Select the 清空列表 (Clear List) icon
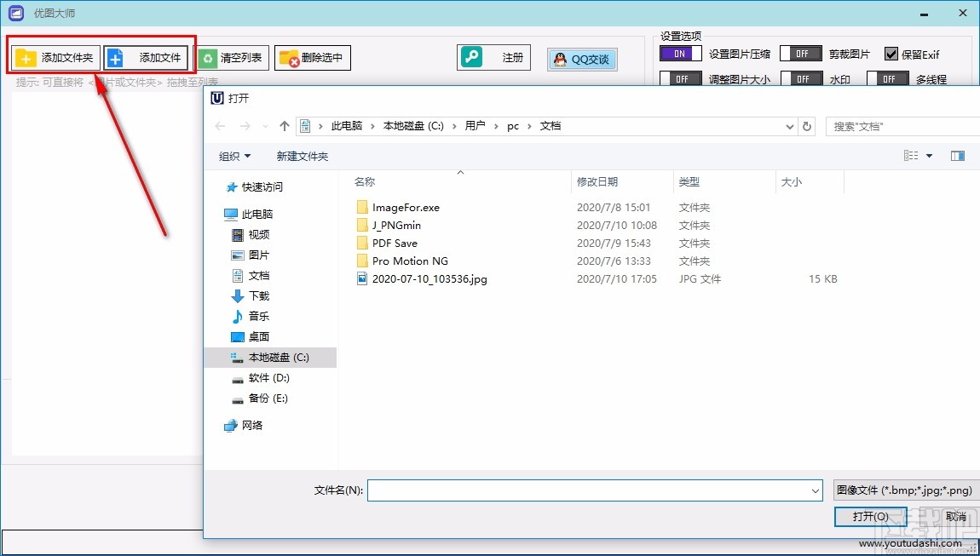The width and height of the screenshot is (980, 556). pos(210,56)
